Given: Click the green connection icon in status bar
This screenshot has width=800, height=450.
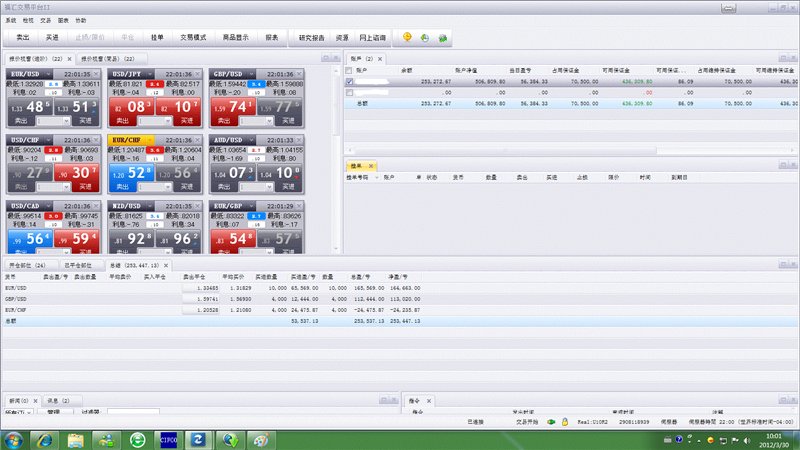Looking at the screenshot, I should click(551, 423).
